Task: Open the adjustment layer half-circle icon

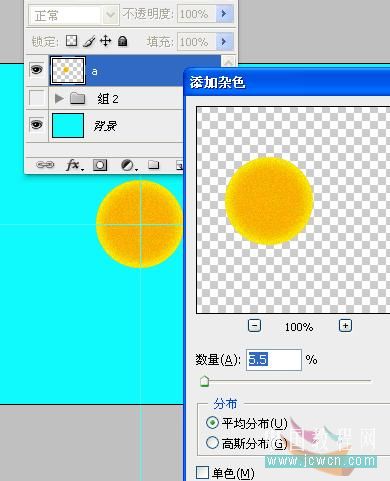Action: tap(128, 165)
